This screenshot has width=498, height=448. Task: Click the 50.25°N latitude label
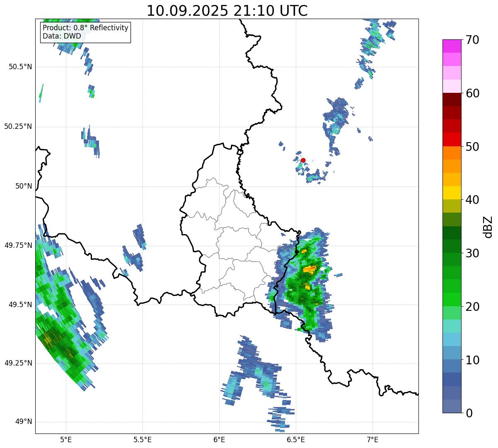coord(18,126)
